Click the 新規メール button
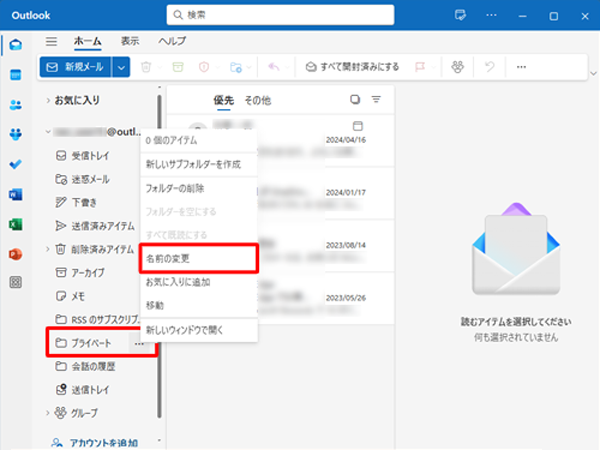The width and height of the screenshot is (600, 450). click(75, 67)
